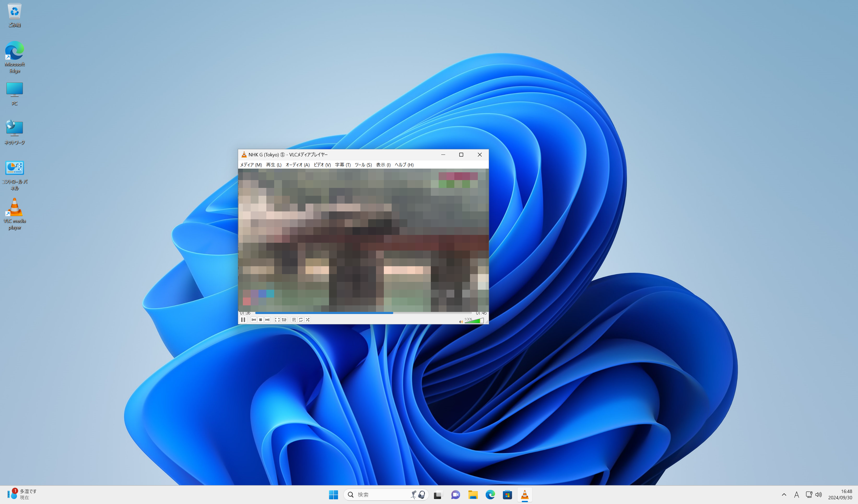Image resolution: width=858 pixels, height=504 pixels.
Task: Pause the VLC playback
Action: pyautogui.click(x=243, y=320)
